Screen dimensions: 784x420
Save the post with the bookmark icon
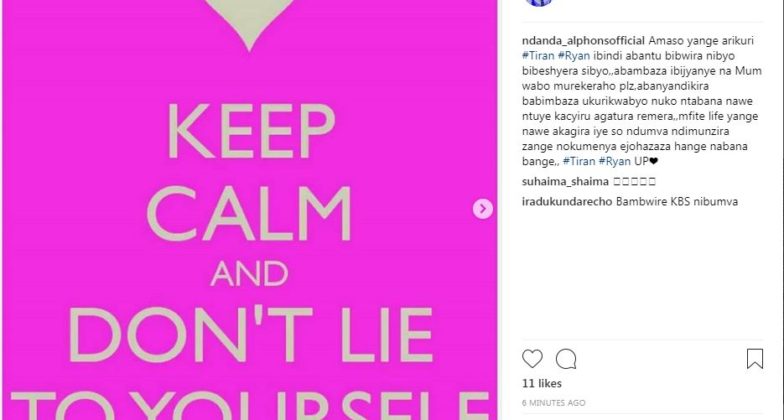(x=754, y=359)
